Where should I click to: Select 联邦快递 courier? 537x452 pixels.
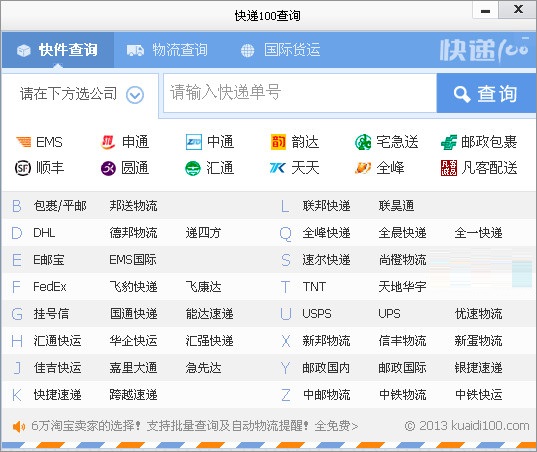click(326, 206)
